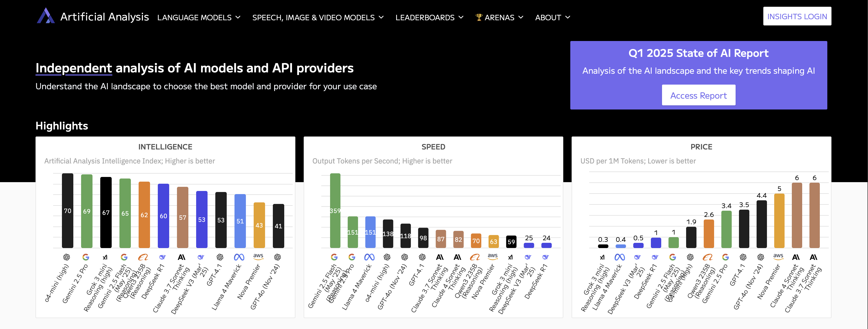Click Google icon under Gemini 2.5 Pro in Intelligence chart
Image resolution: width=868 pixels, height=329 pixels.
tap(86, 257)
